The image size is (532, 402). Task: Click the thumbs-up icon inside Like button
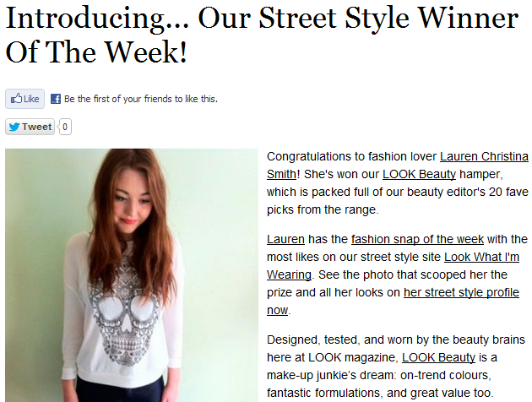coord(16,98)
